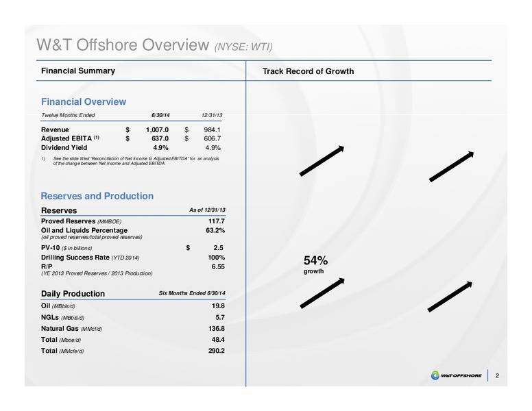The image size is (532, 411).
Task: Click the Financial Overview subheading
Action: tap(84, 102)
